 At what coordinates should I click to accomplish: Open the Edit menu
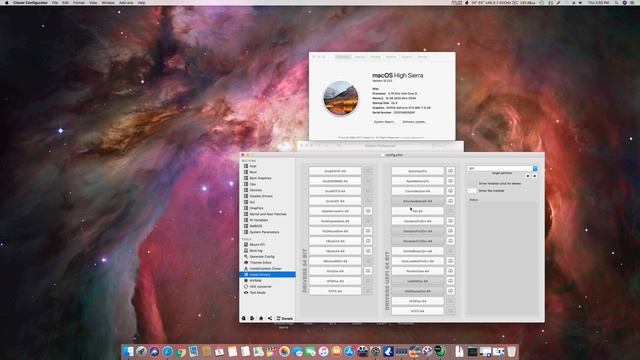tap(65, 2)
